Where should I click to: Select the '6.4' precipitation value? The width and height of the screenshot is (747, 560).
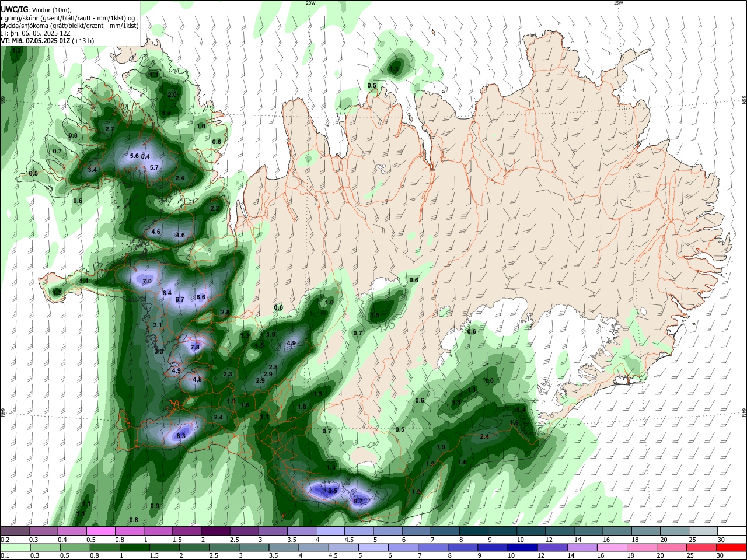coord(167,293)
